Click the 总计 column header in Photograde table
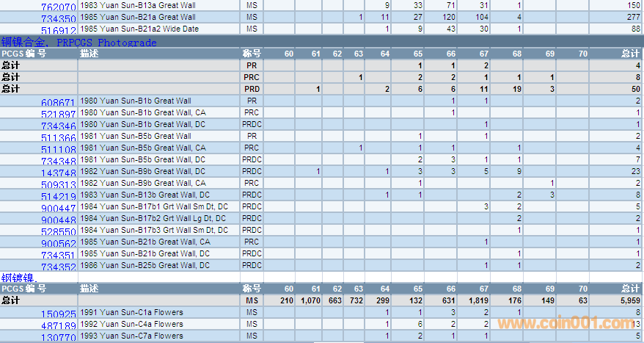This screenshot has width=644, height=343. tap(629, 54)
